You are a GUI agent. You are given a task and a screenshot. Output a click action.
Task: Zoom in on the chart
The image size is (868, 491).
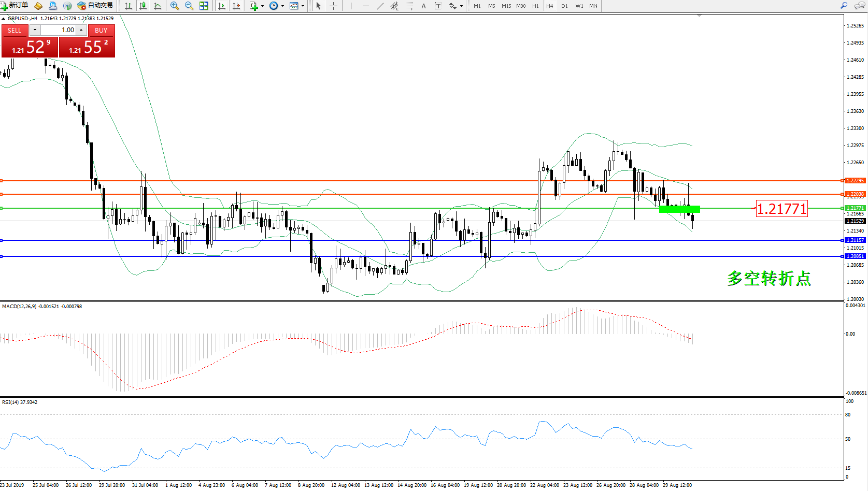tap(175, 6)
